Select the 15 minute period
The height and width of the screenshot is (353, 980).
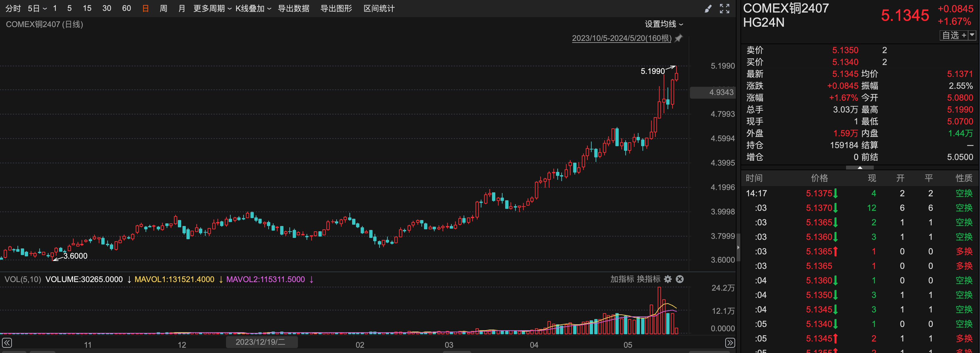click(x=87, y=8)
